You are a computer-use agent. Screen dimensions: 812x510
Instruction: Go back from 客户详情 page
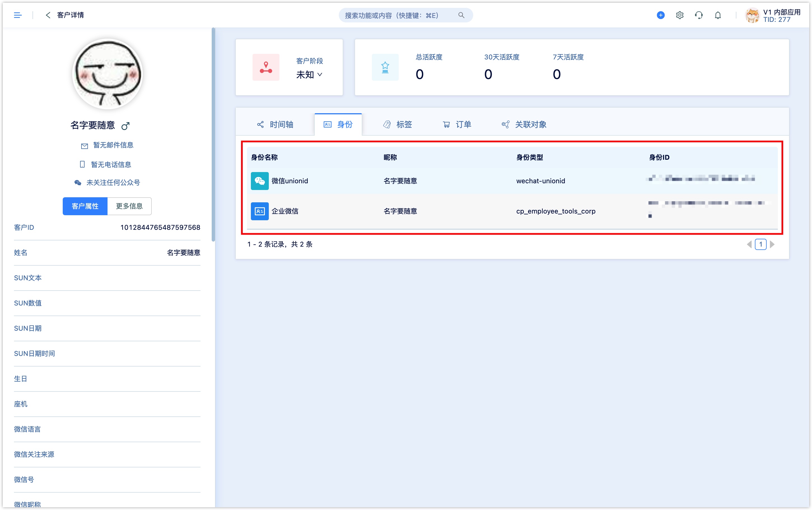click(48, 15)
